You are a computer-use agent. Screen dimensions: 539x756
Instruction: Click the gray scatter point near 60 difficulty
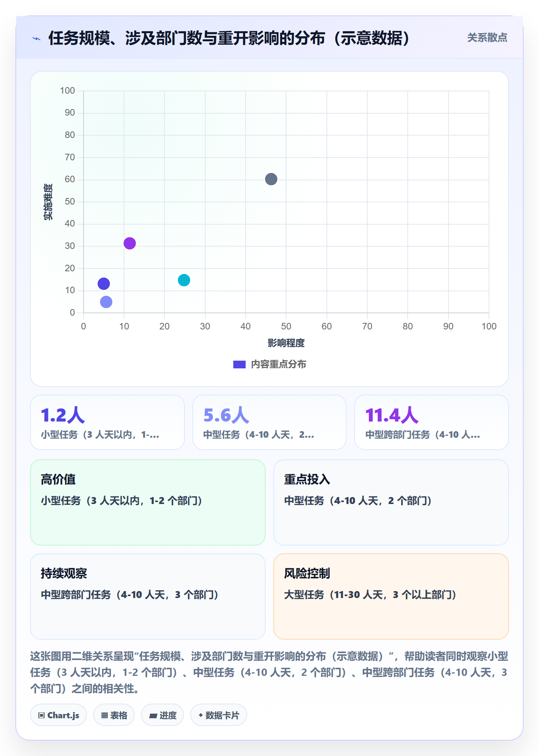[x=271, y=179]
